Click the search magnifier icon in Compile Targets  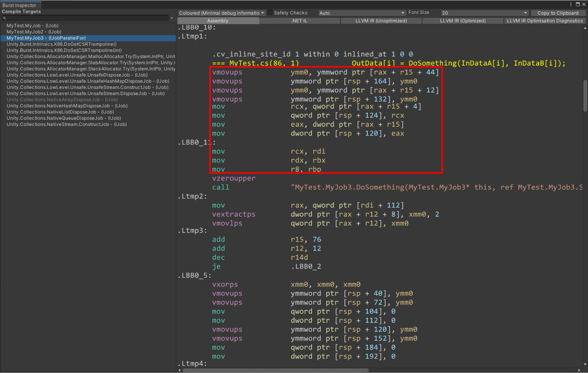click(4, 18)
